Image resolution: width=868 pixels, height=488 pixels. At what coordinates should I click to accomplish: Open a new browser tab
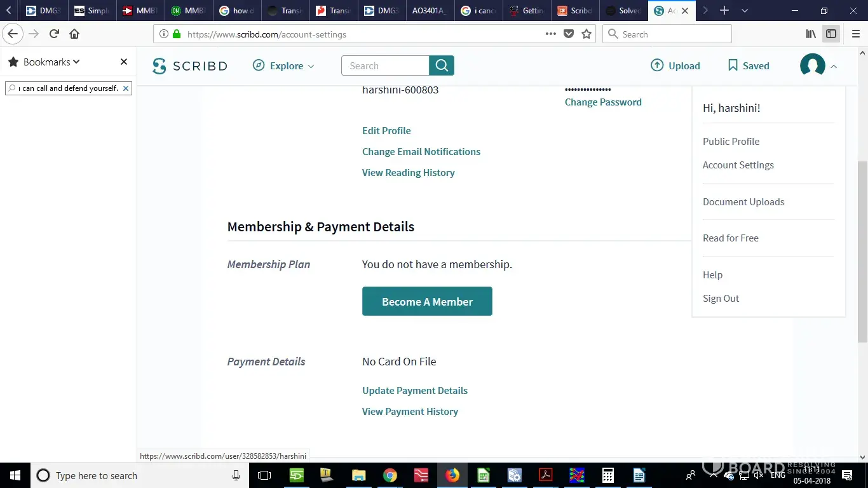pyautogui.click(x=724, y=11)
